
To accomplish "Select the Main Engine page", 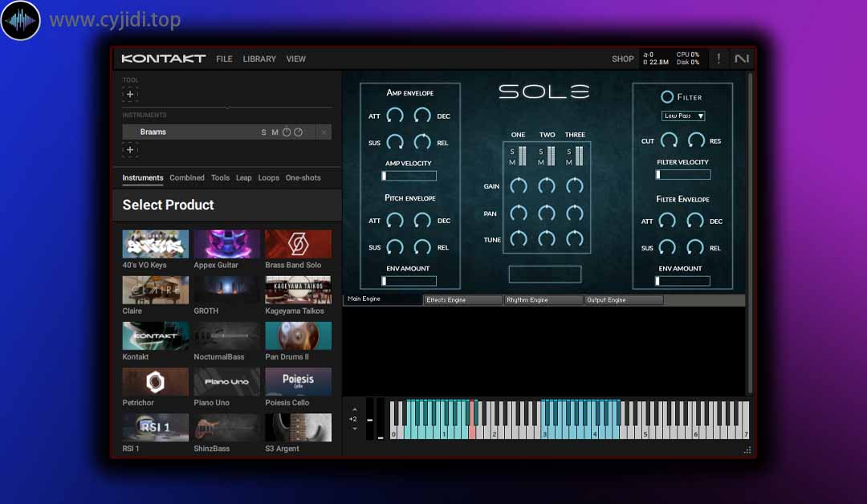I will [383, 299].
